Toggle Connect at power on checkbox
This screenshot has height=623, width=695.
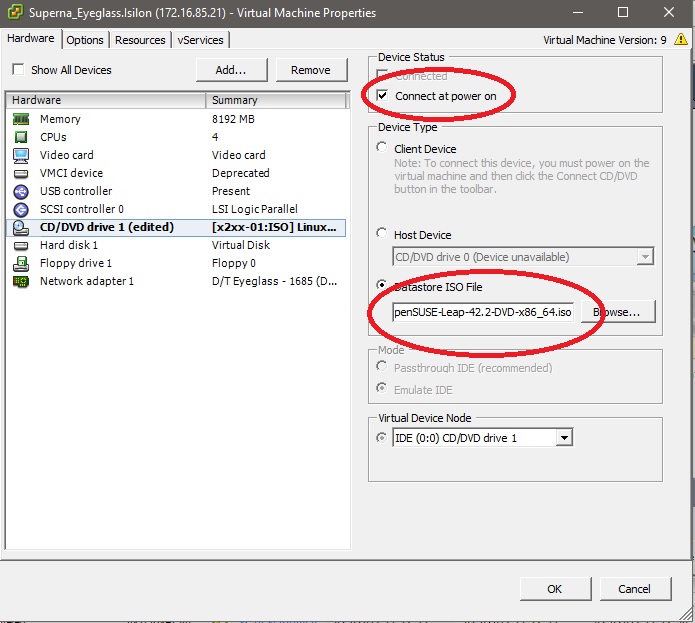tap(382, 95)
